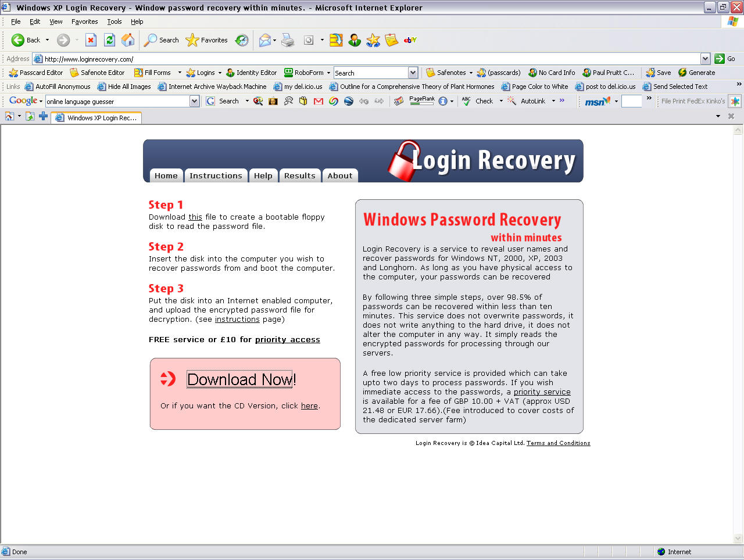Image resolution: width=744 pixels, height=560 pixels.
Task: Expand the Safenotes dropdown
Action: (471, 73)
